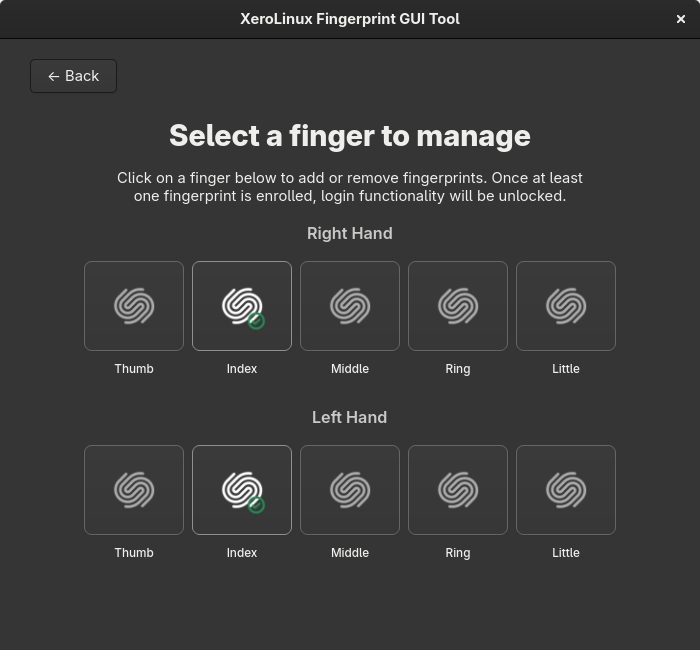This screenshot has width=700, height=650.
Task: Select the Left Hand Thumb fingerprint icon
Action: [x=134, y=490]
